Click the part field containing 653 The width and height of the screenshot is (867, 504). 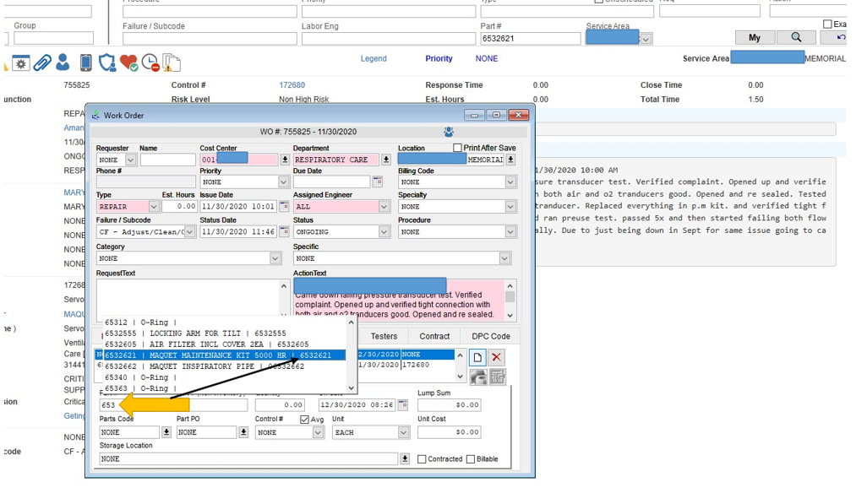tap(173, 405)
